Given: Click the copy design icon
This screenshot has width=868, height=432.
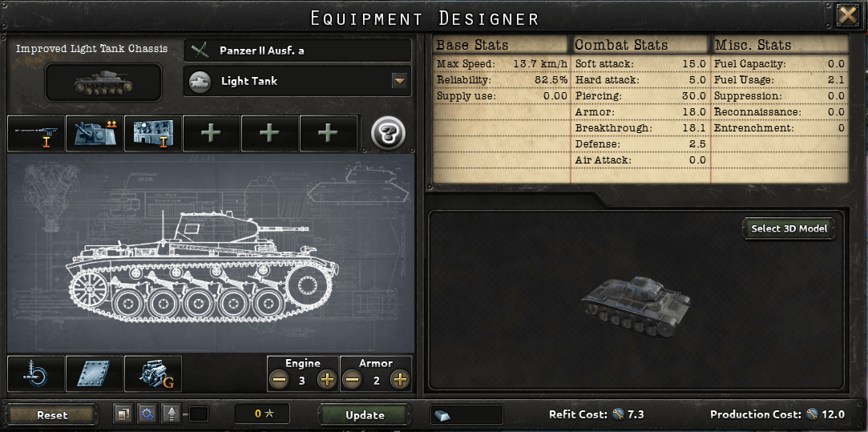Looking at the screenshot, I should tap(123, 414).
